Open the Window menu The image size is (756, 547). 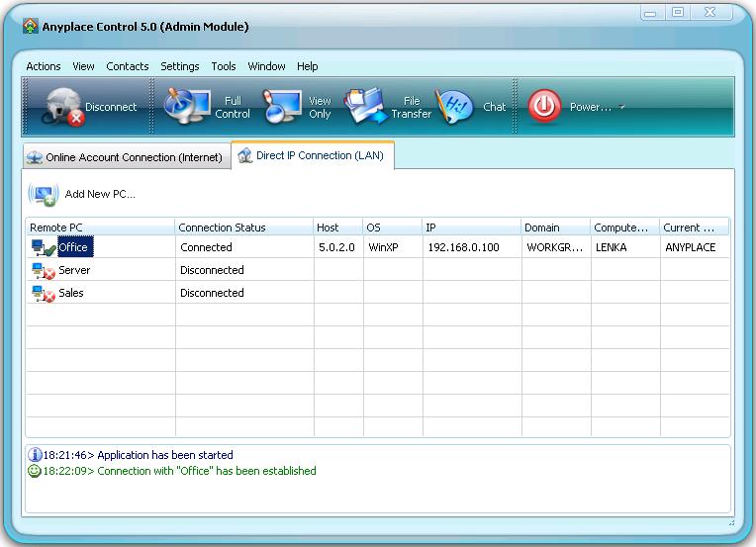(x=266, y=66)
